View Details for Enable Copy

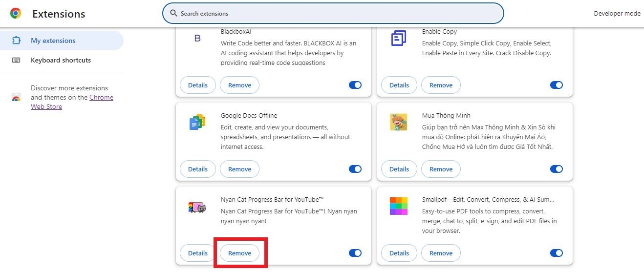click(x=399, y=85)
